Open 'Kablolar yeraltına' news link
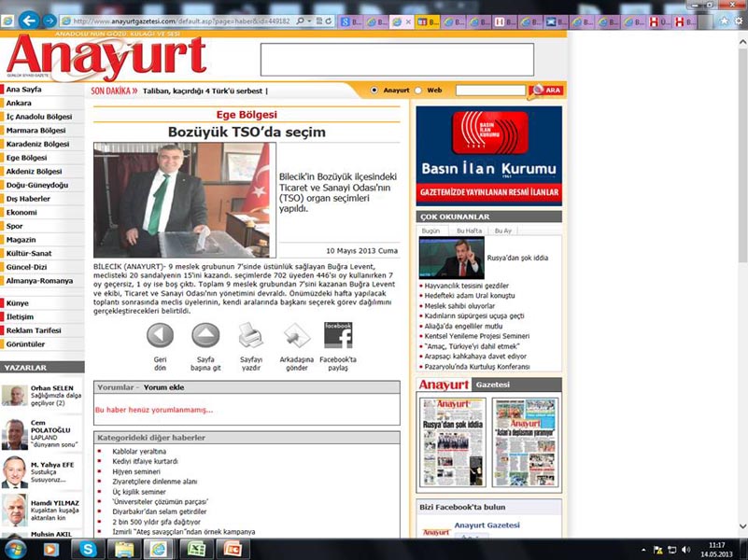This screenshot has height=560, width=748. [x=139, y=452]
